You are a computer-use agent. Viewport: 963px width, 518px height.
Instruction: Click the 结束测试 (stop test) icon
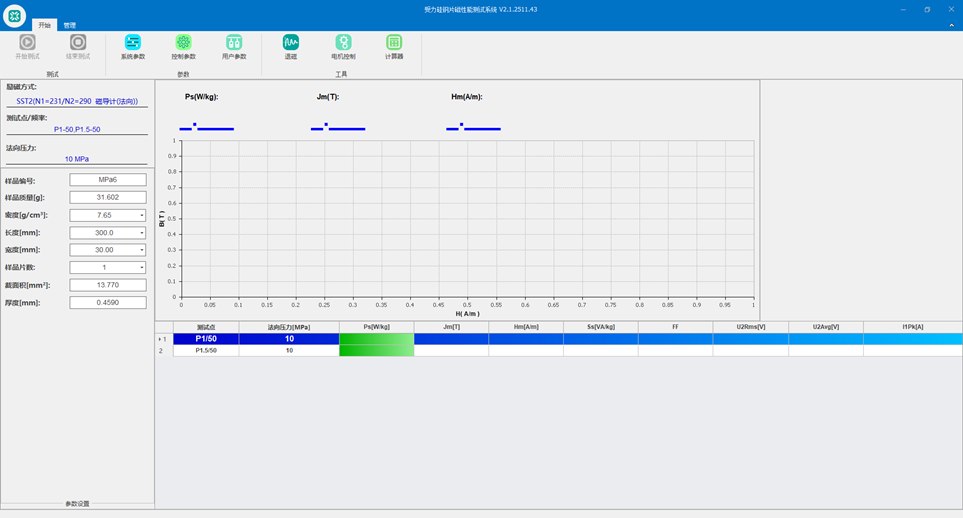(x=77, y=42)
